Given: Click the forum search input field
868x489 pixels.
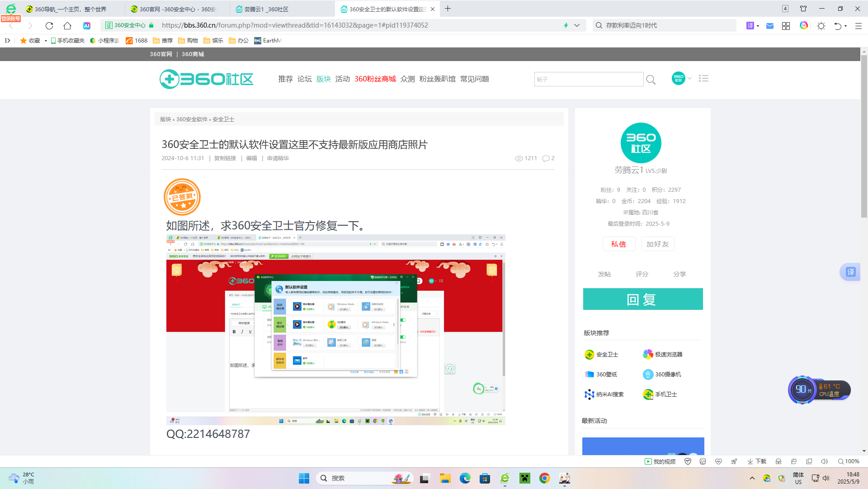Looking at the screenshot, I should [589, 79].
